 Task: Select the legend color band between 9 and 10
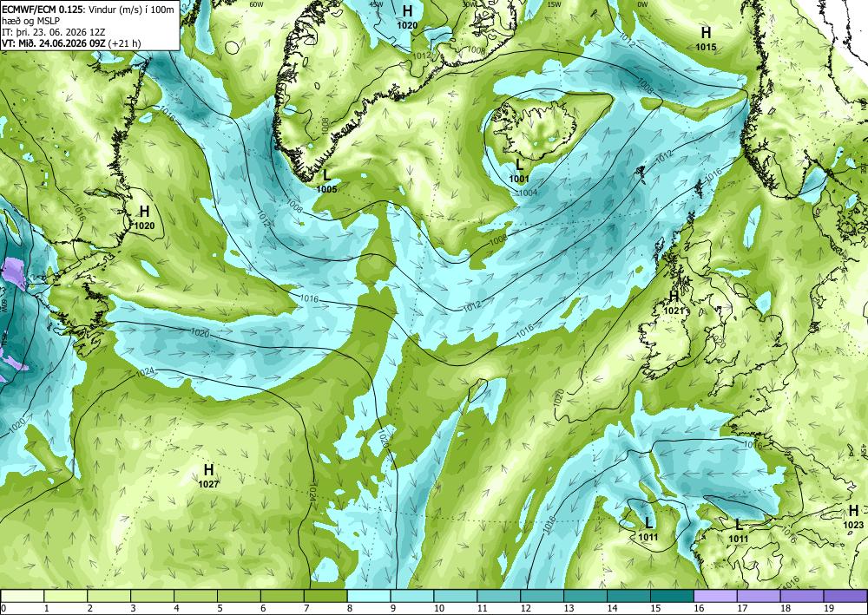click(x=412, y=596)
